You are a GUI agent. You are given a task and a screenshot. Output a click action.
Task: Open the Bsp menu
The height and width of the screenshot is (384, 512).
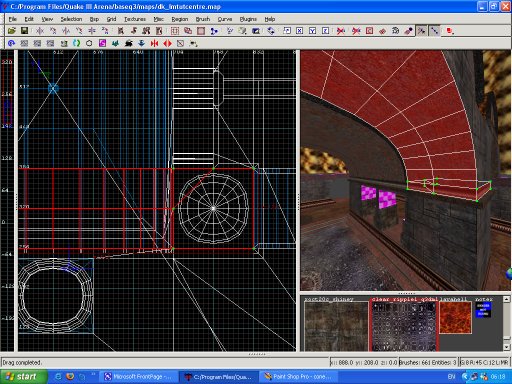point(94,19)
